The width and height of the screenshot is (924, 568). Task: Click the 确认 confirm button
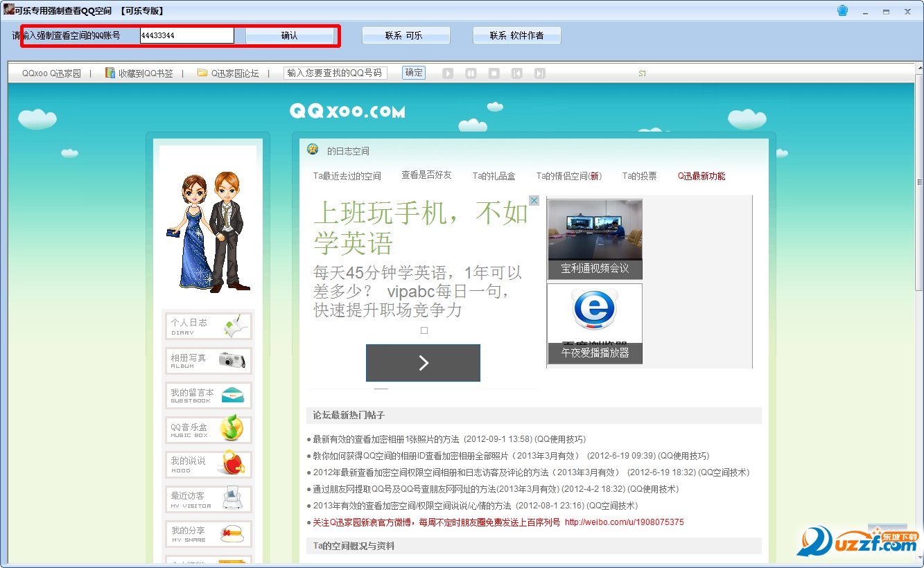pos(289,35)
